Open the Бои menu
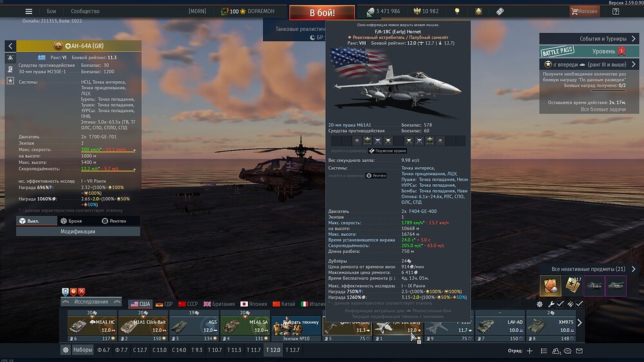The image size is (644, 362). click(52, 12)
